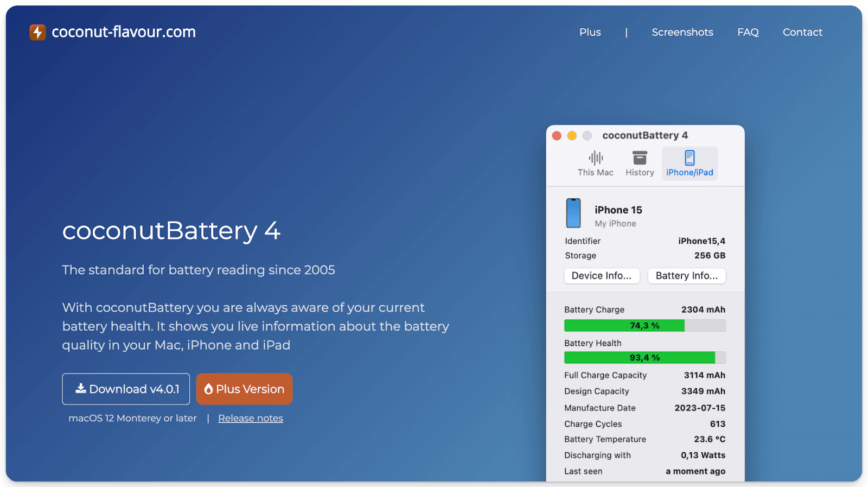This screenshot has height=487, width=868.
Task: Click the orange lightning bolt logo icon
Action: pyautogui.click(x=37, y=32)
